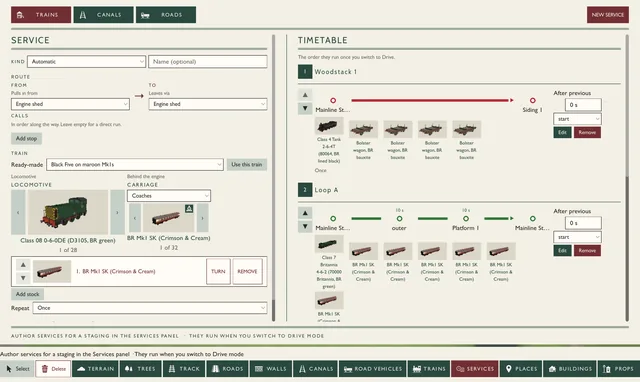Click the outer stop marker in Loop A
This screenshot has width=640, height=382.
(x=399, y=219)
